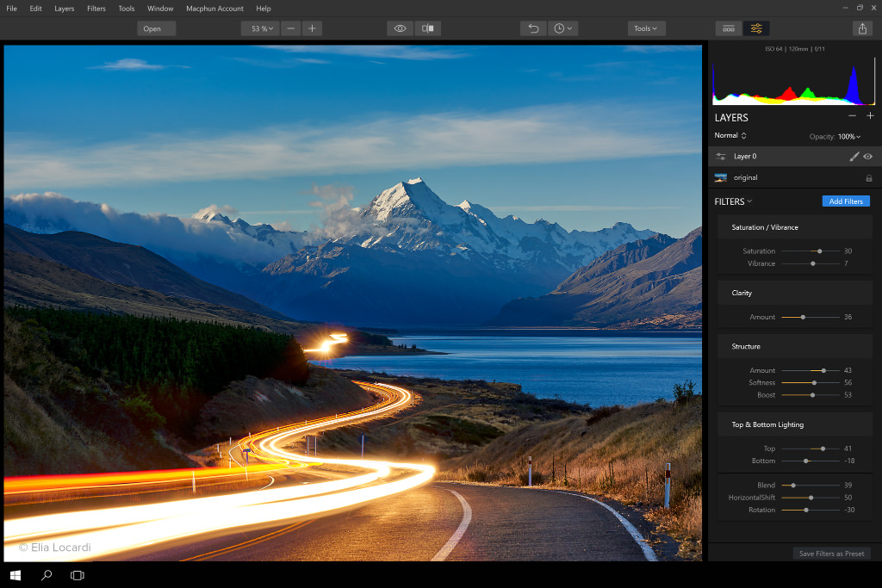The width and height of the screenshot is (882, 588).
Task: Open the Normal blend mode dropdown
Action: pos(730,135)
